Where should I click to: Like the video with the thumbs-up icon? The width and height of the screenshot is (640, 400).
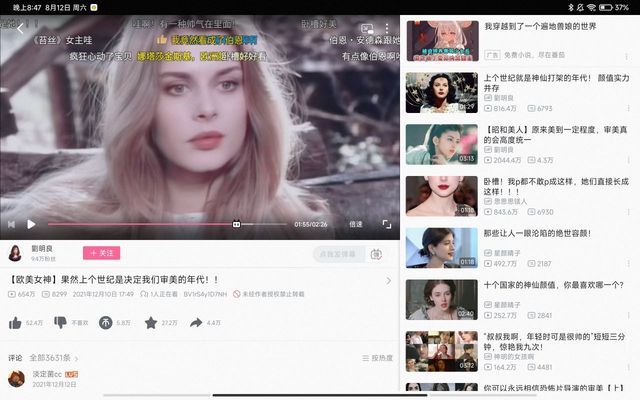click(15, 323)
